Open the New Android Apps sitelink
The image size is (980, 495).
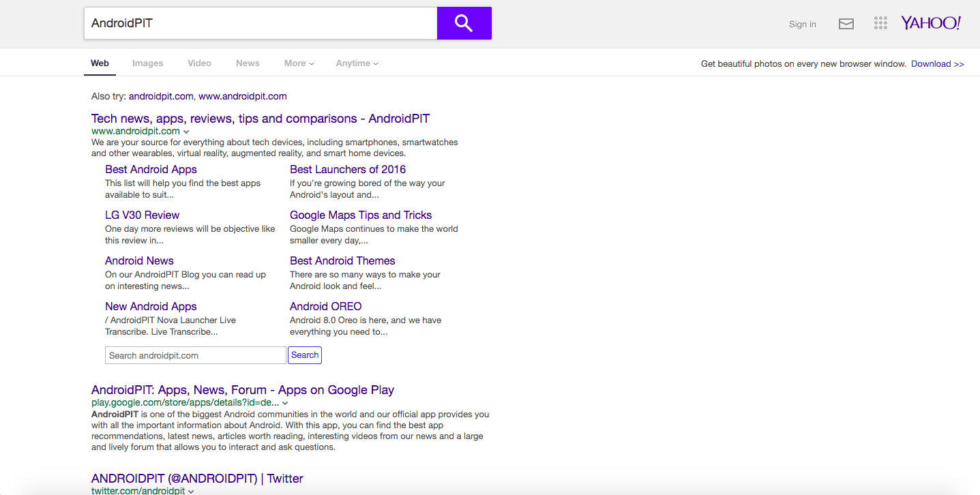pyautogui.click(x=151, y=306)
